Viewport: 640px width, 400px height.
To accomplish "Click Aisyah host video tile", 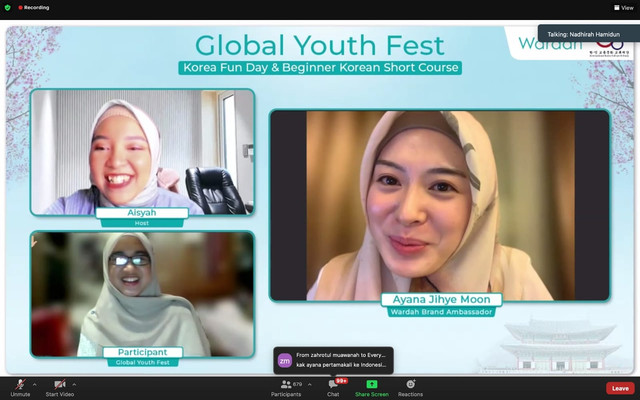I will pos(142,152).
